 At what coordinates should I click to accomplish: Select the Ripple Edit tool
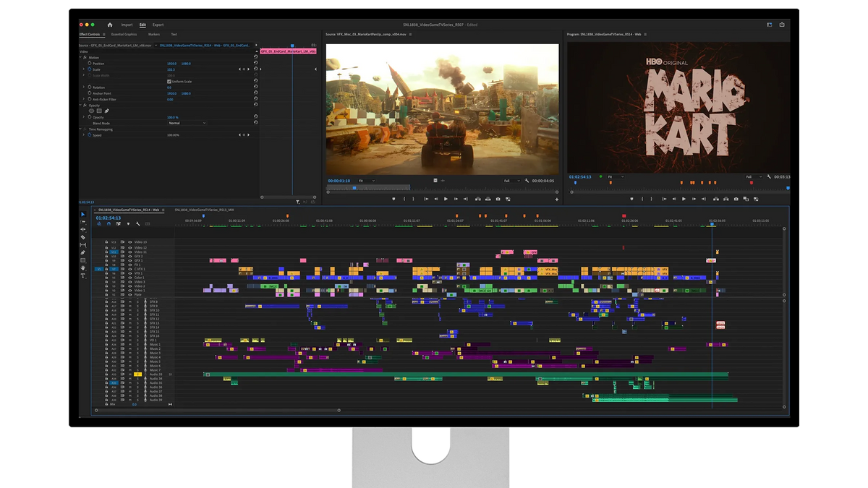pyautogui.click(x=82, y=229)
